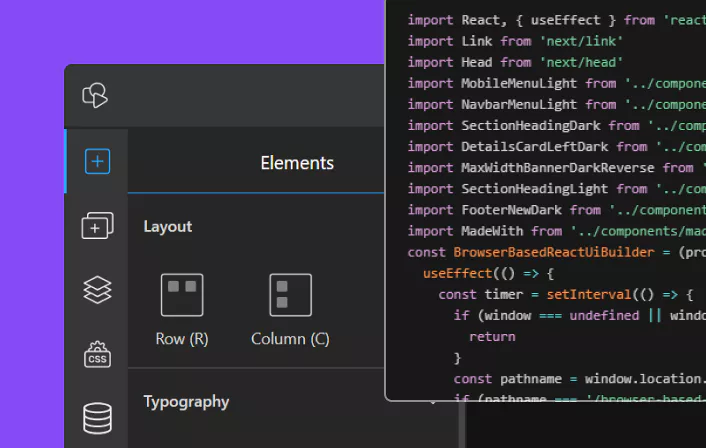Open the Layers panel icon

click(97, 290)
